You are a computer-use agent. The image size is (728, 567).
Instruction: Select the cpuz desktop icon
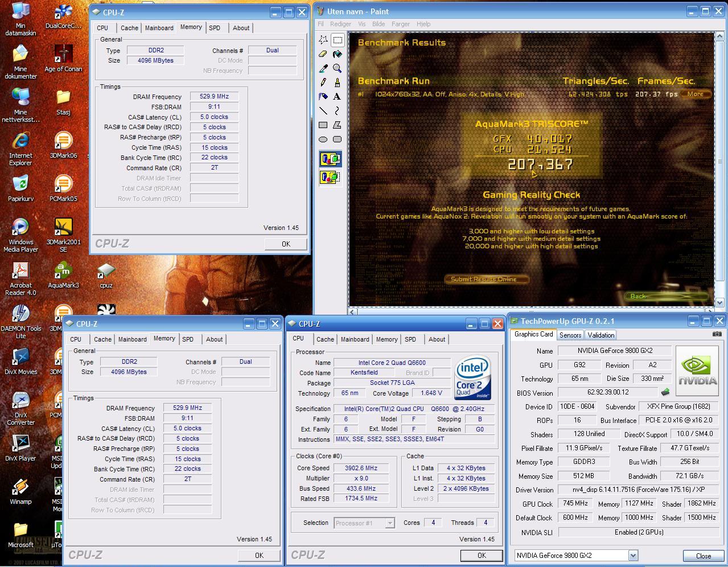106,275
